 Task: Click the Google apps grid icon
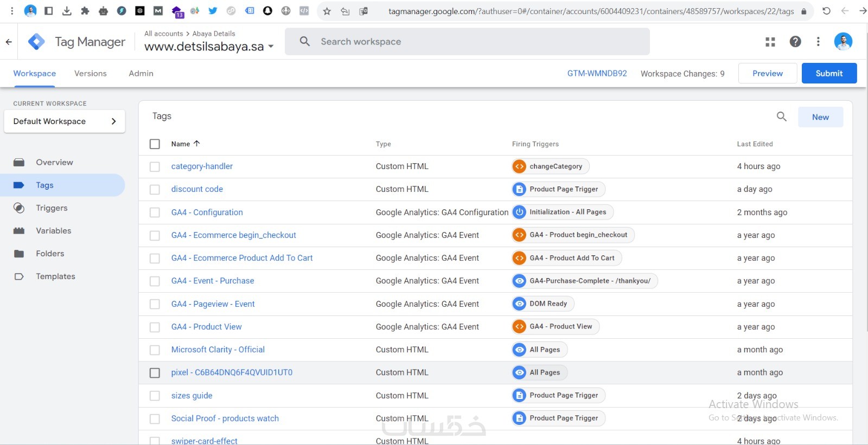pos(770,42)
